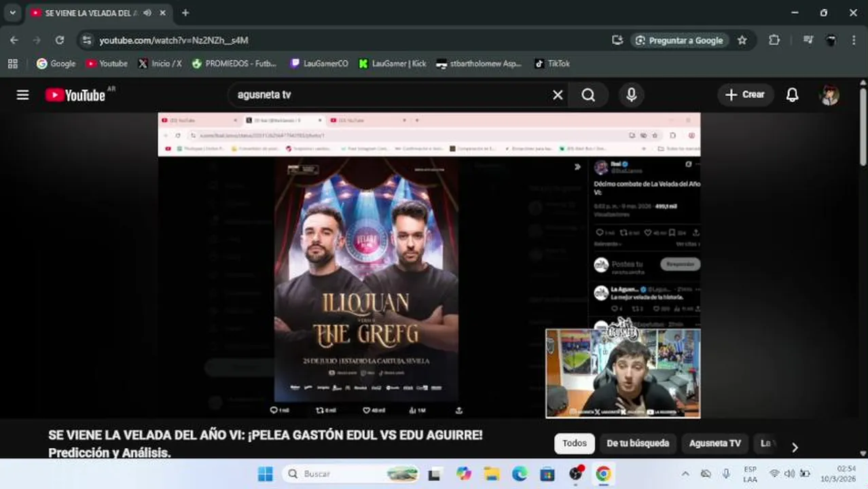Open Chrome three-dot menu

pyautogui.click(x=854, y=40)
